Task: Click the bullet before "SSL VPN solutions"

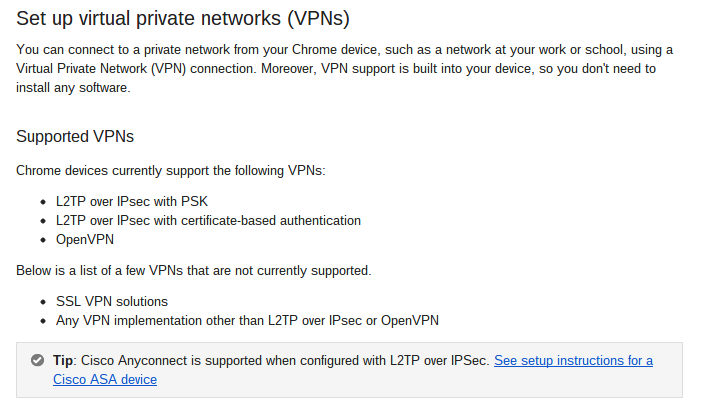Action: [x=44, y=302]
